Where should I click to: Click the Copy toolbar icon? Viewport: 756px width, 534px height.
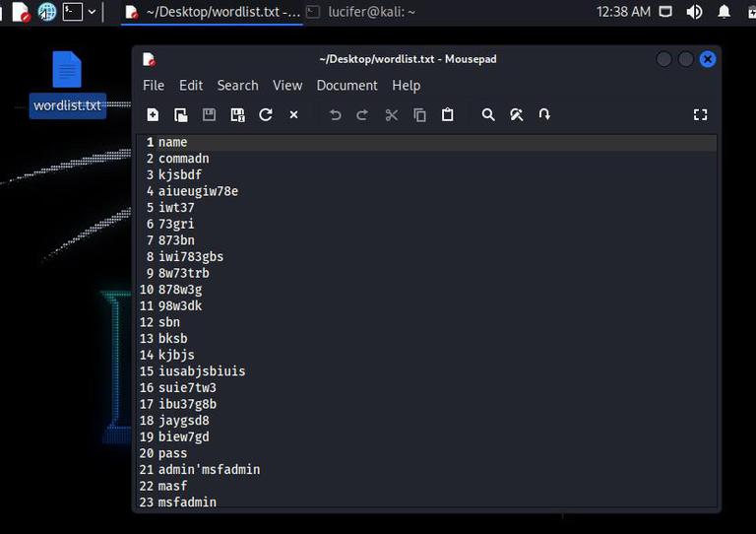[x=419, y=115]
